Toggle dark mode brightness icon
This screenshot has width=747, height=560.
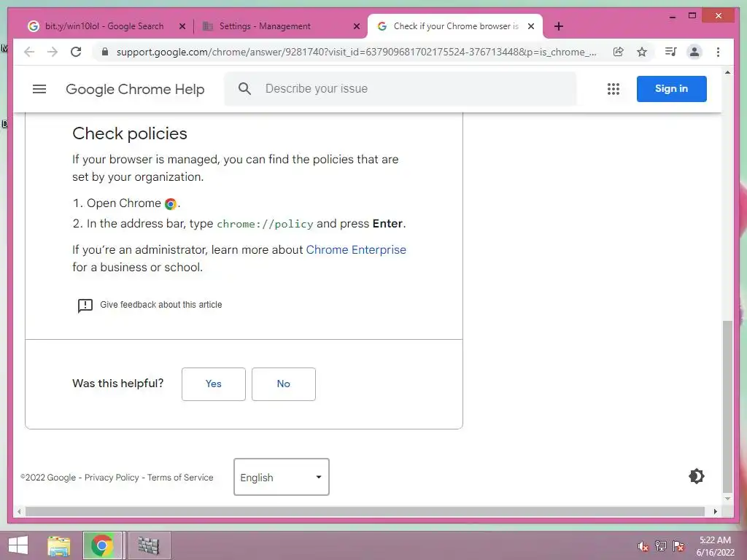(x=697, y=475)
